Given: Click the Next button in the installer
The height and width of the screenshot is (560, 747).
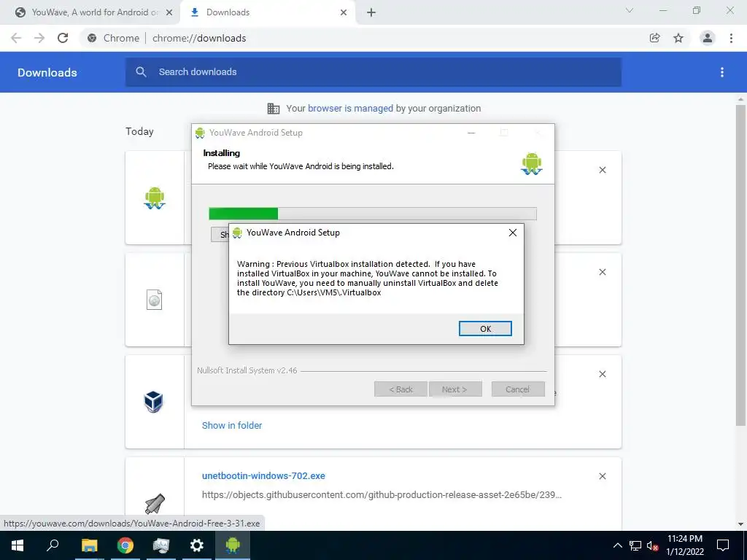Looking at the screenshot, I should [455, 389].
